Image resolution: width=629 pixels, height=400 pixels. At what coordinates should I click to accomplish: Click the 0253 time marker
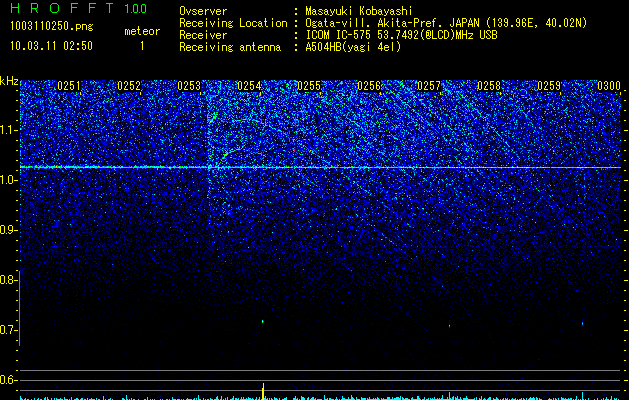click(189, 86)
